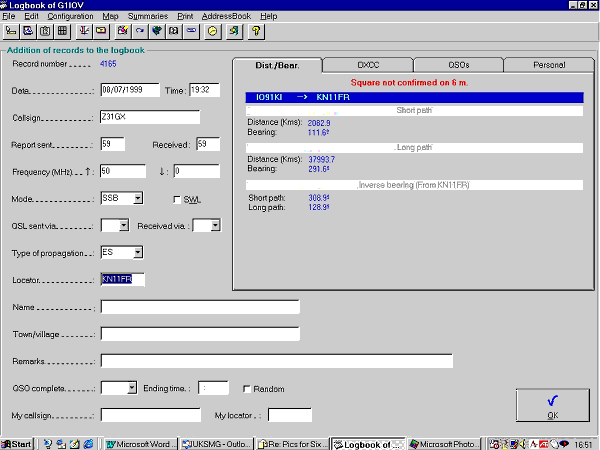The width and height of the screenshot is (600, 450).
Task: Switch to the DXCC tab
Action: coord(368,65)
